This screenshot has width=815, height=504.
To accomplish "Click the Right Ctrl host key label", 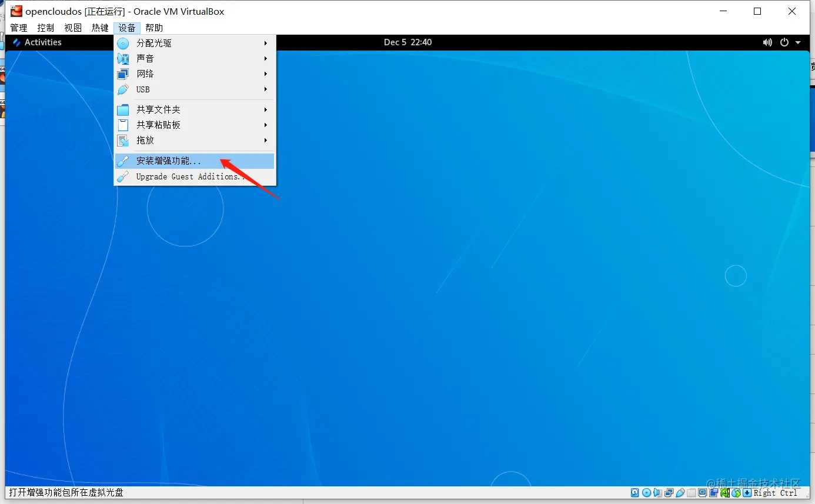I will pyautogui.click(x=776, y=493).
